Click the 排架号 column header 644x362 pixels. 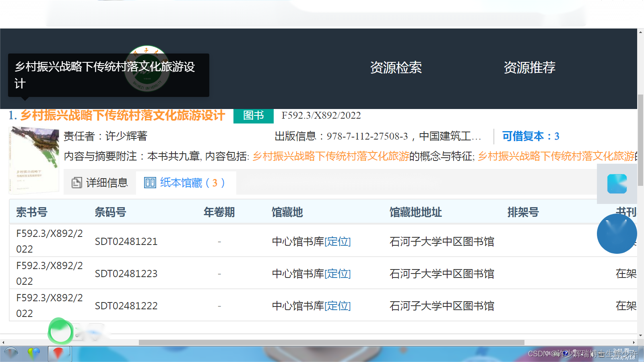(x=523, y=212)
